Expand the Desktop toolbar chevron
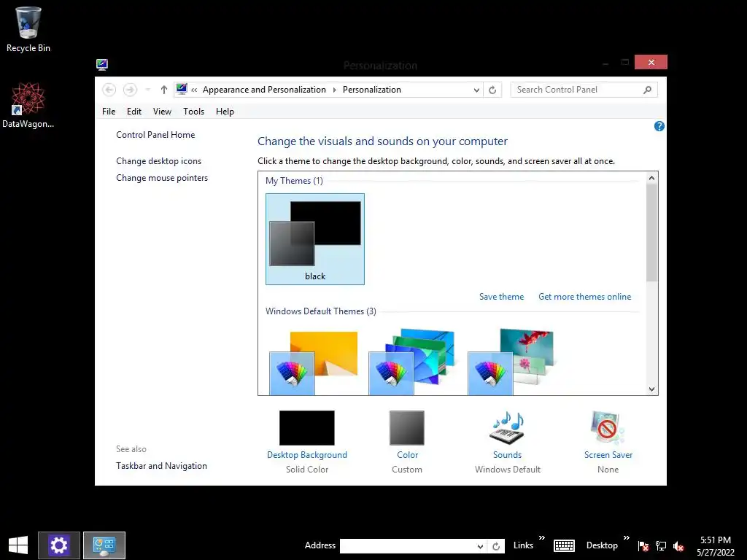747x560 pixels. tap(627, 537)
